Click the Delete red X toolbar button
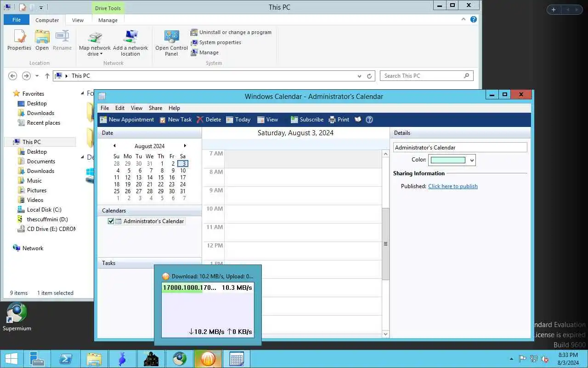This screenshot has height=368, width=588. pyautogui.click(x=209, y=120)
